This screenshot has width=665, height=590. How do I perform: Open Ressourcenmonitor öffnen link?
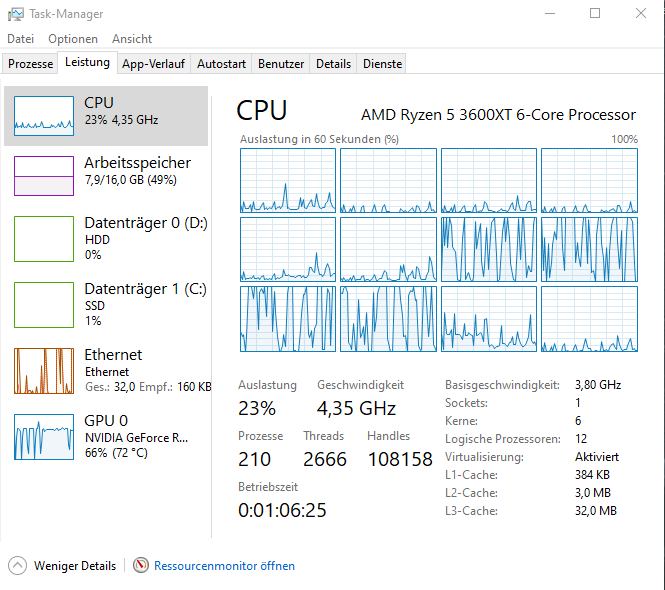click(x=224, y=566)
